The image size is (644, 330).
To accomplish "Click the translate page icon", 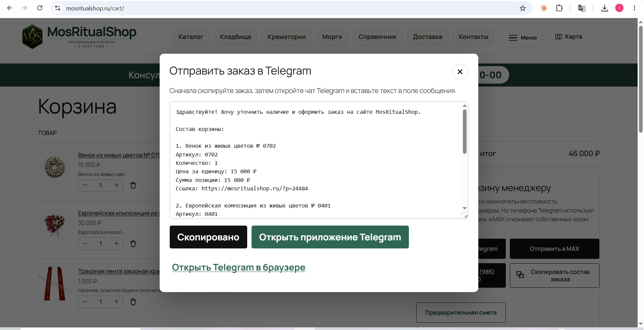I will tap(582, 8).
